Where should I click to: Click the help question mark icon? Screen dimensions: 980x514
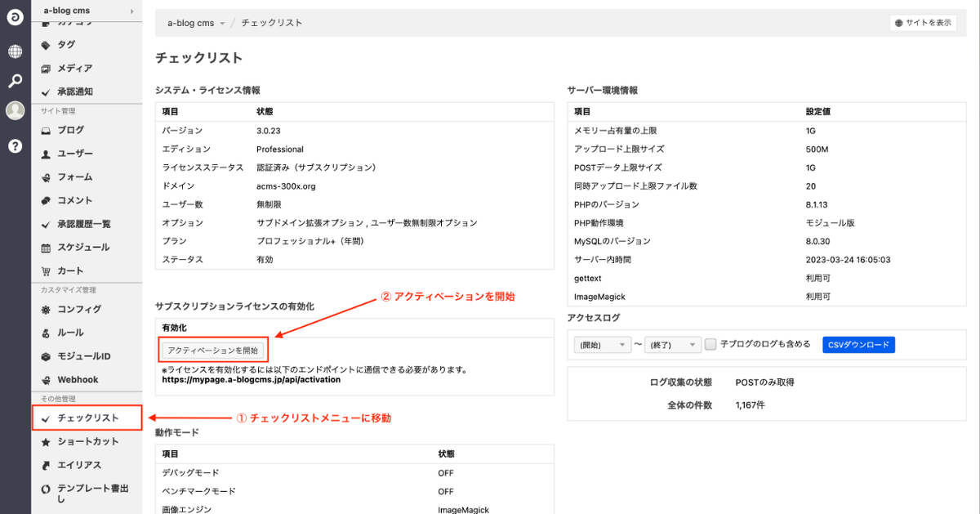[15, 146]
